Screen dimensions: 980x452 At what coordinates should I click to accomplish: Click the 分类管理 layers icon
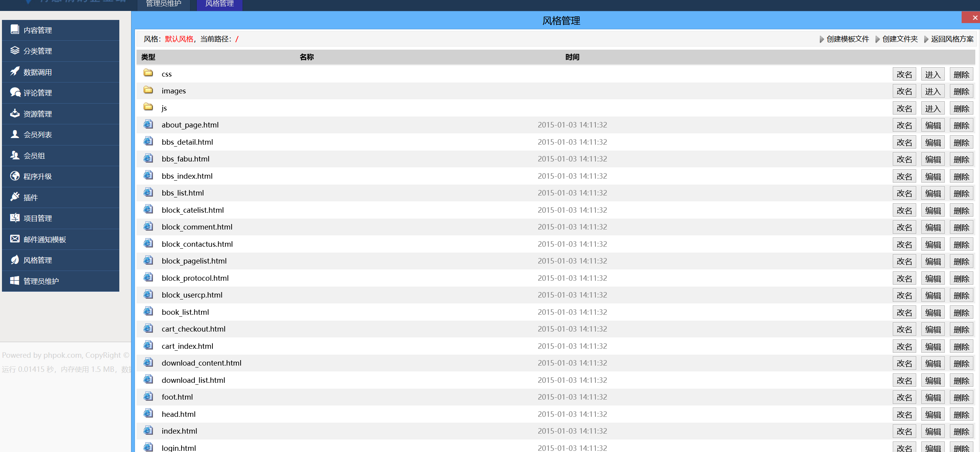point(15,50)
